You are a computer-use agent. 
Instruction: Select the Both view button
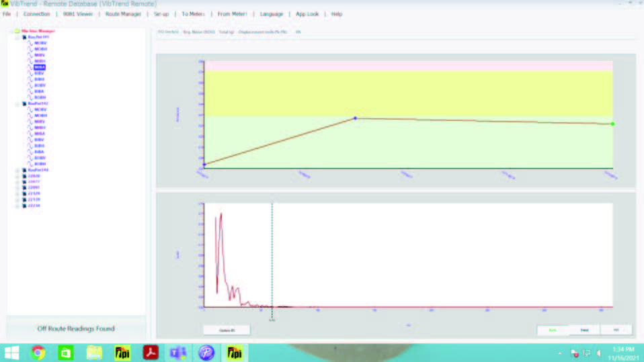[553, 330]
